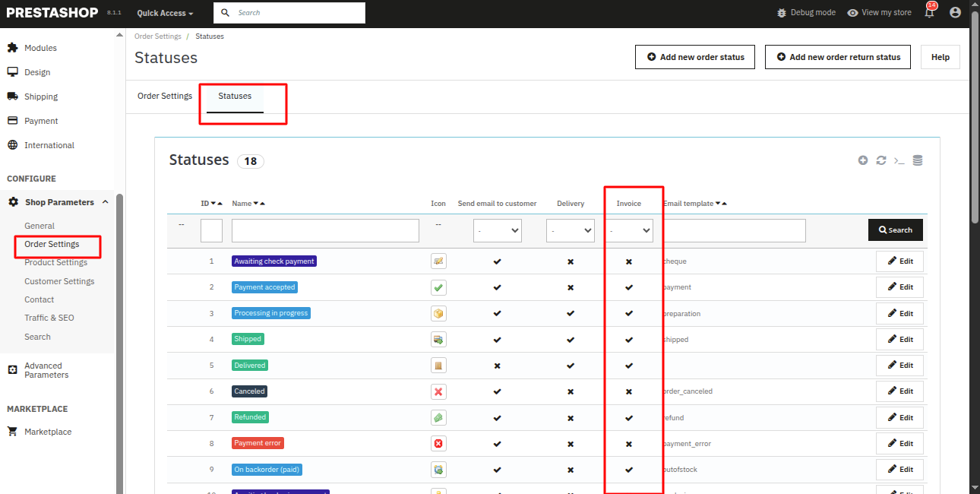
Task: Click the Modules puzzle icon in sidebar
Action: 12,48
